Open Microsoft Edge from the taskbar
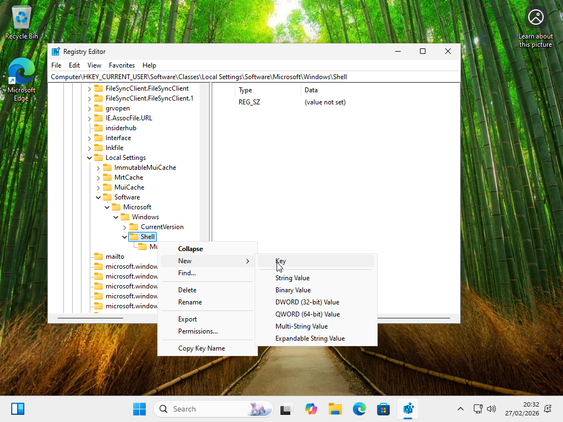Image resolution: width=563 pixels, height=422 pixels. 359,409
